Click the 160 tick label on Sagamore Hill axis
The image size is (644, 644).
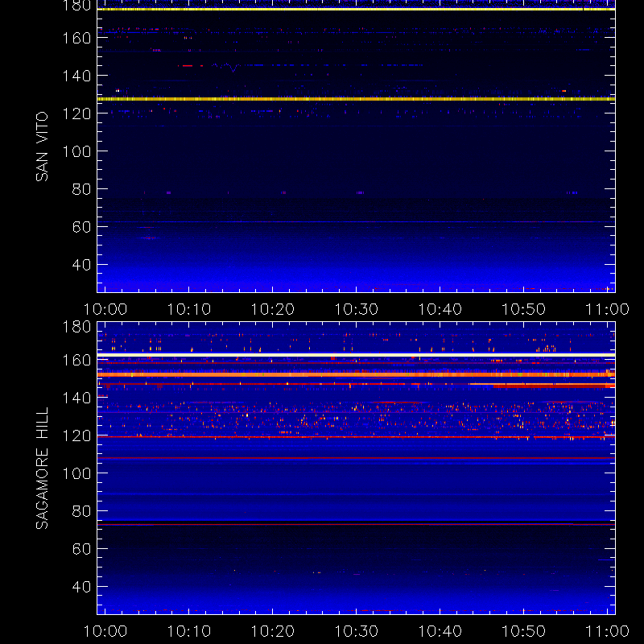[x=76, y=360]
